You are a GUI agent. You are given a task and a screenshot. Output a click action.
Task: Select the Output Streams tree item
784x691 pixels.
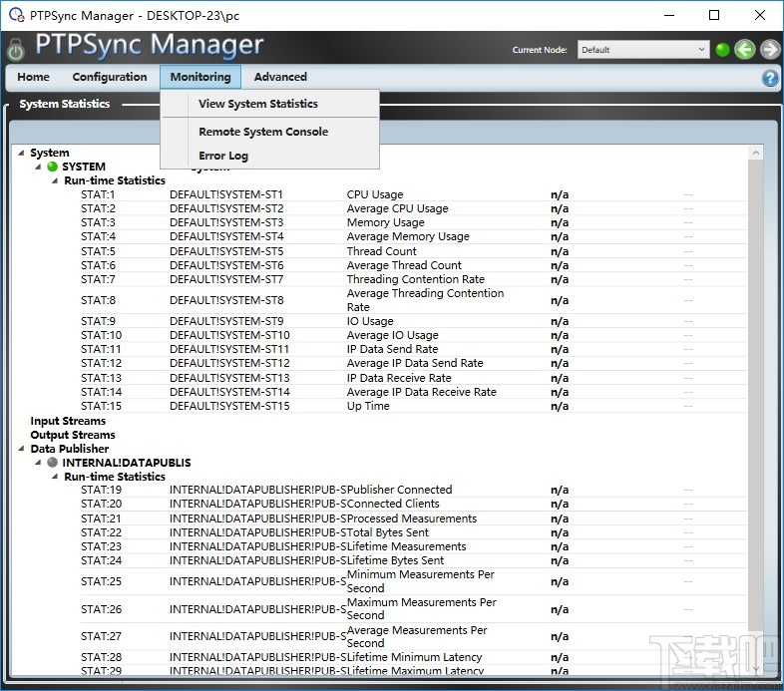coord(73,435)
